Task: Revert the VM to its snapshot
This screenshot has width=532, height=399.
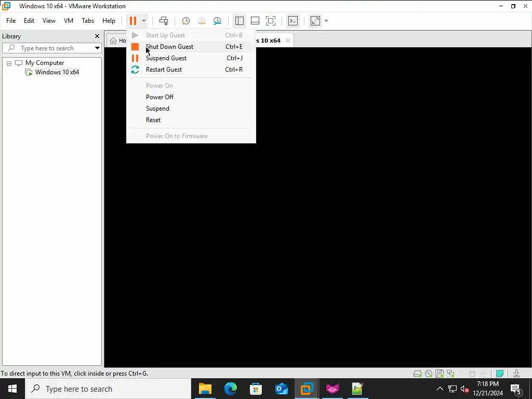Action: click(202, 21)
